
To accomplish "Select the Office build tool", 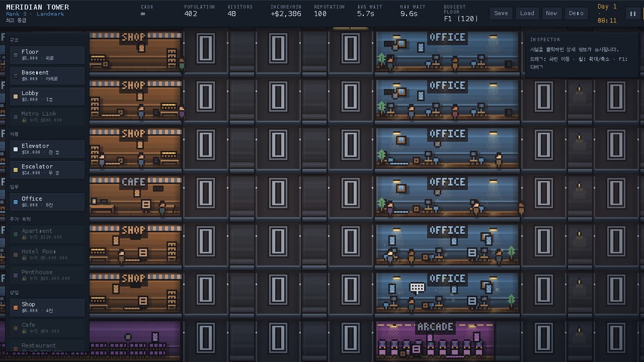I will pos(47,202).
